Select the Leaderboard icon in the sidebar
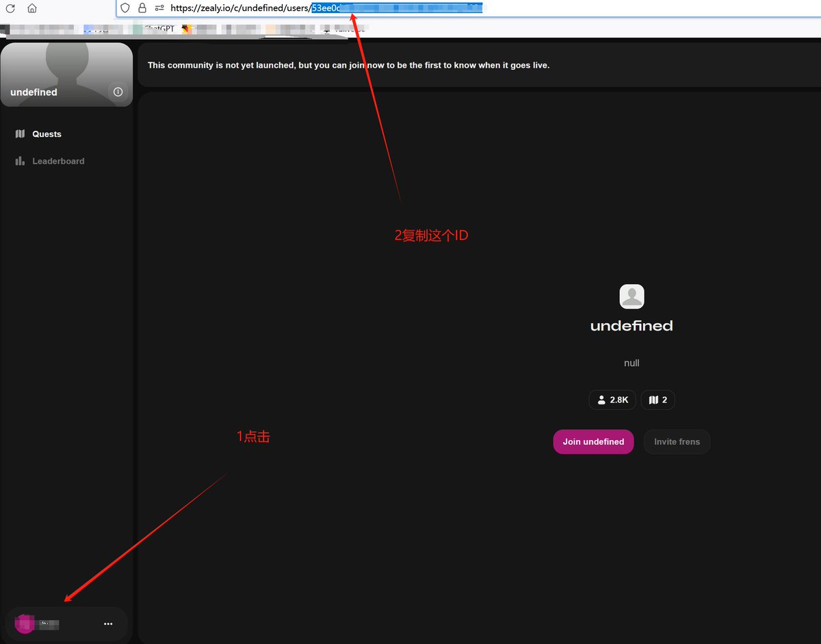 pos(20,161)
